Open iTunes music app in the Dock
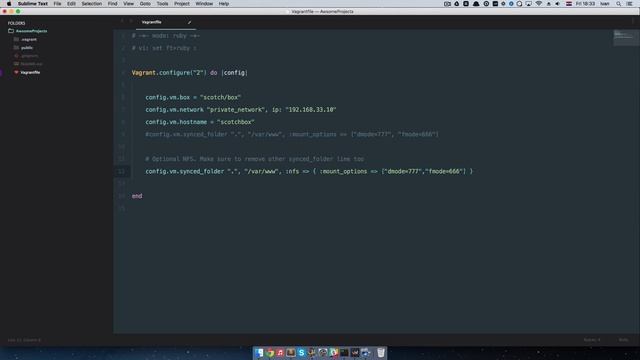Viewport: 640px width, 360px height. (x=280, y=353)
